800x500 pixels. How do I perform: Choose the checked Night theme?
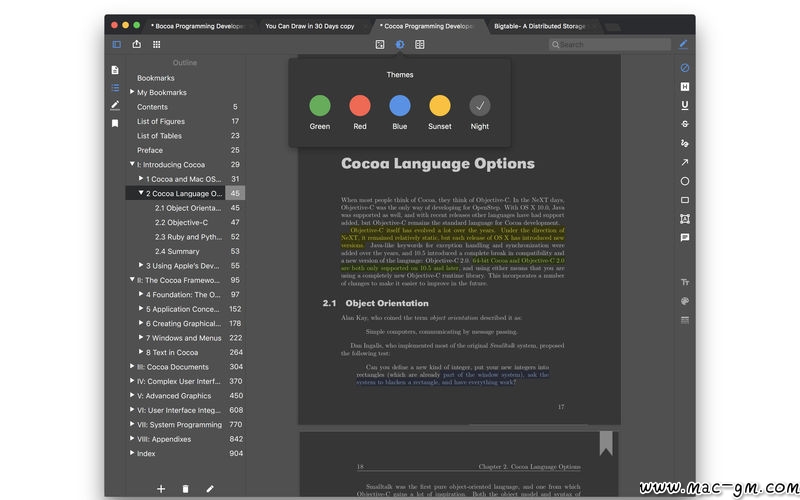480,106
